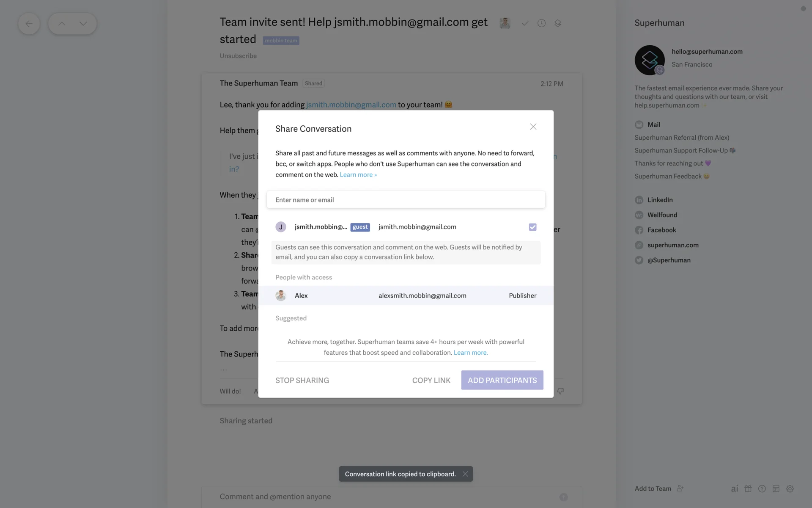Open the ai icon in bottom bar
Screen dimensions: 812x508
coord(735,489)
